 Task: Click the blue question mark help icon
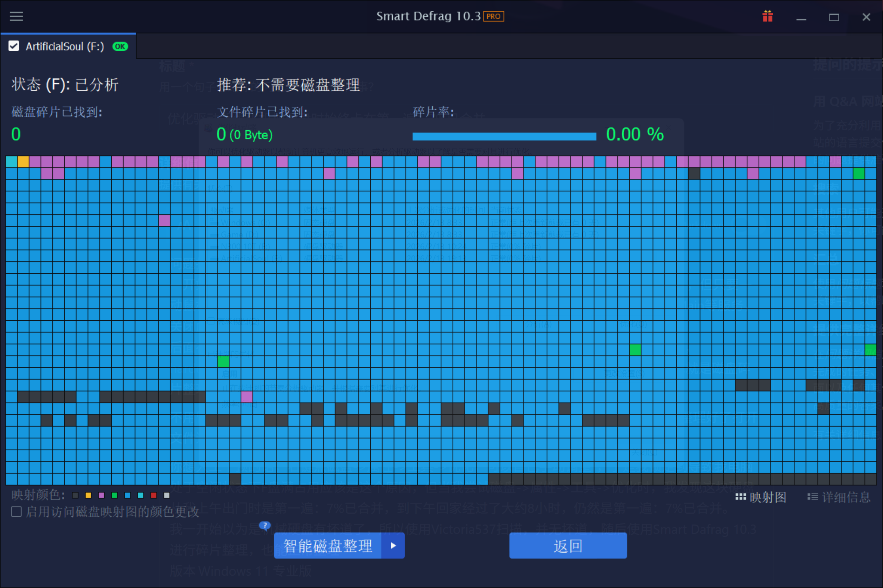(x=266, y=526)
